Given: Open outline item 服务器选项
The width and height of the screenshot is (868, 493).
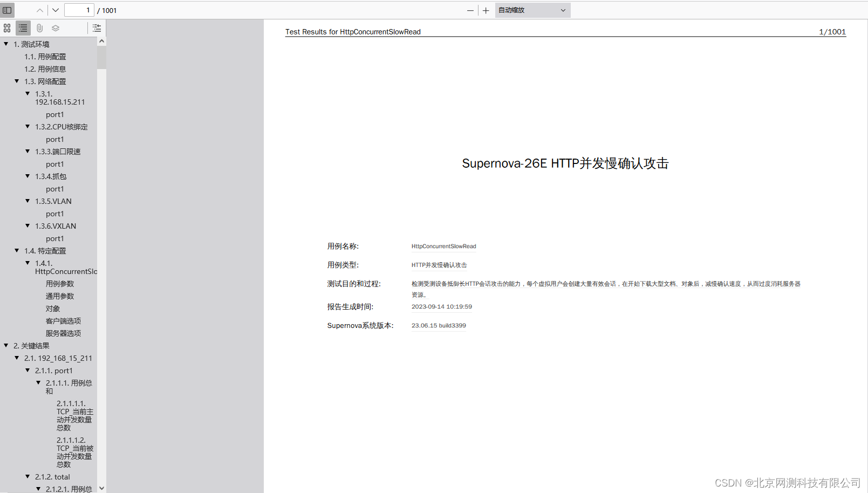Looking at the screenshot, I should click(x=64, y=333).
